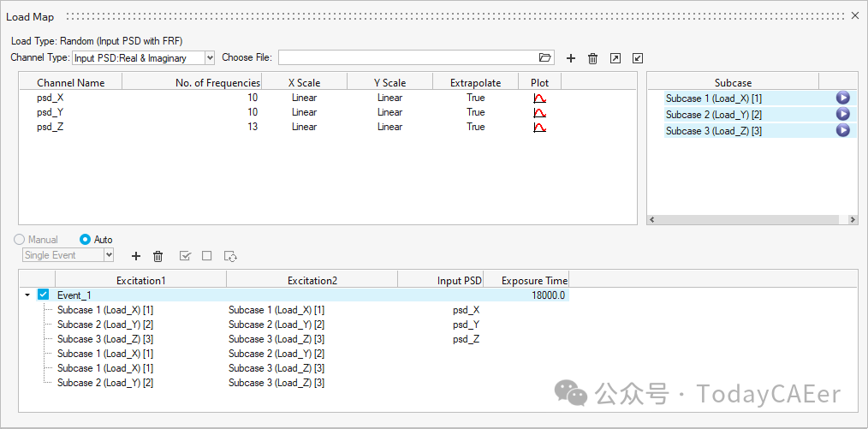
Task: Click the Subcase column header
Action: 733,82
